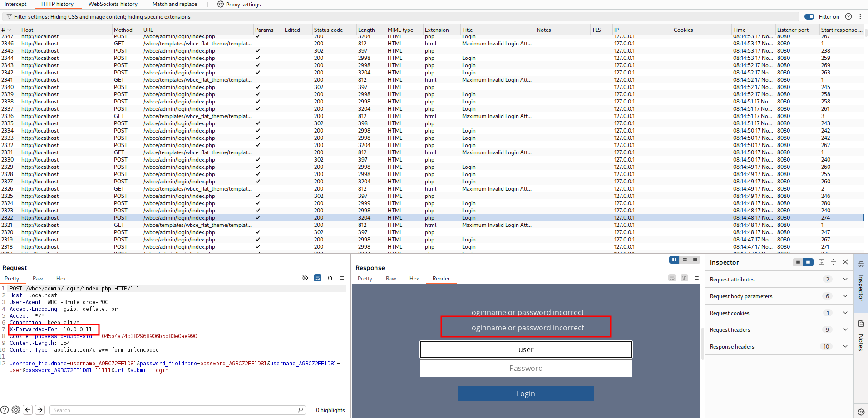Dock Inspector panel to the right

pyautogui.click(x=808, y=262)
